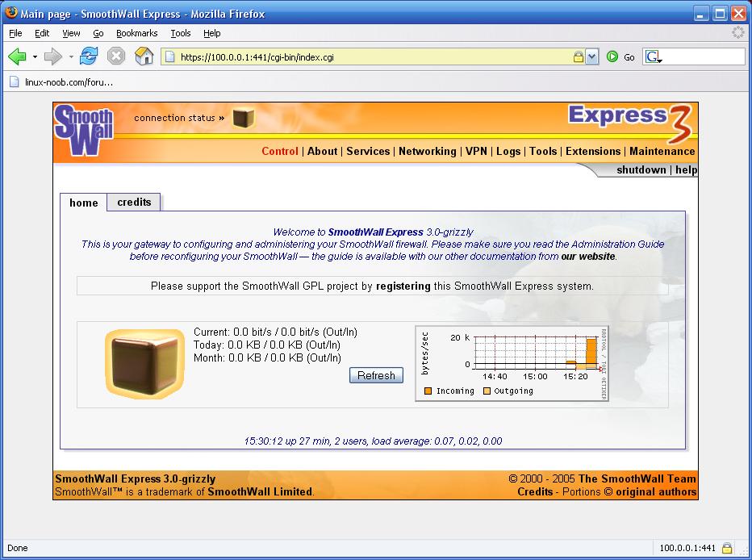Open the Tools section in SmoothWall nav

point(543,151)
